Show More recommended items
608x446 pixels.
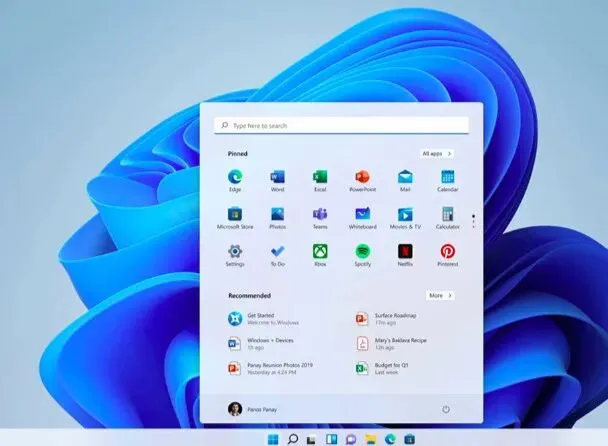(x=440, y=296)
